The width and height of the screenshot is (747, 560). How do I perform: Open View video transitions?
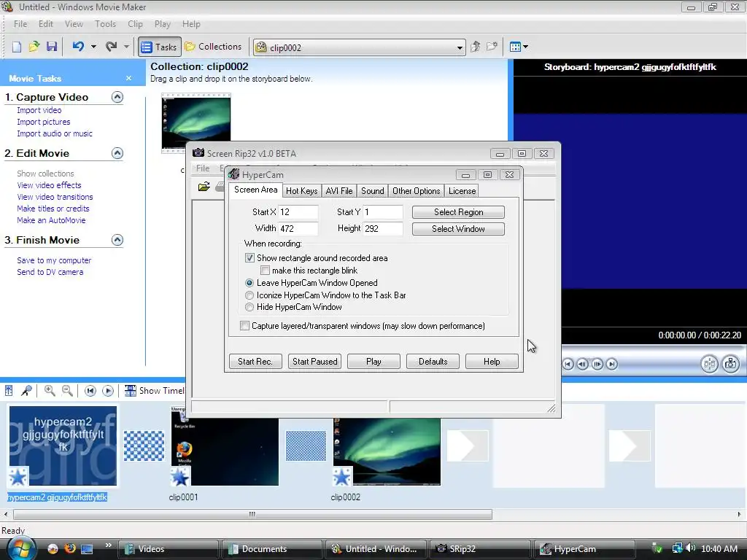[x=55, y=197]
